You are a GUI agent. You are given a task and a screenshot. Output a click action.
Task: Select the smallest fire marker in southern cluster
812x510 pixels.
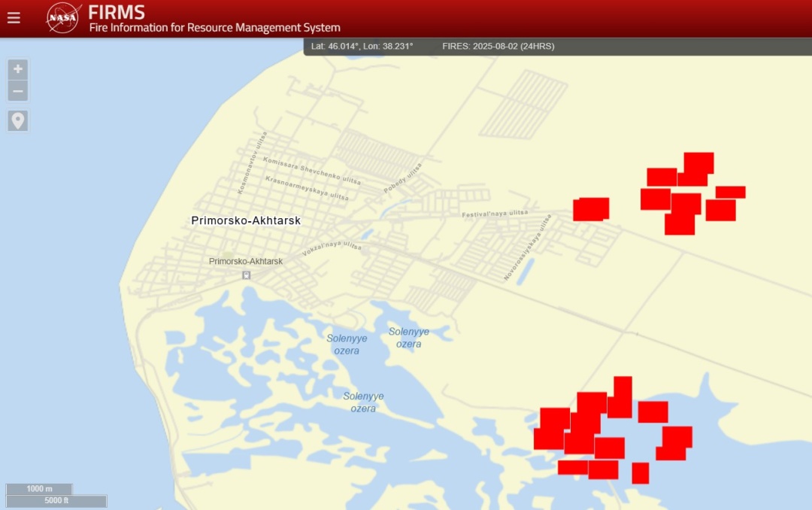pos(640,473)
